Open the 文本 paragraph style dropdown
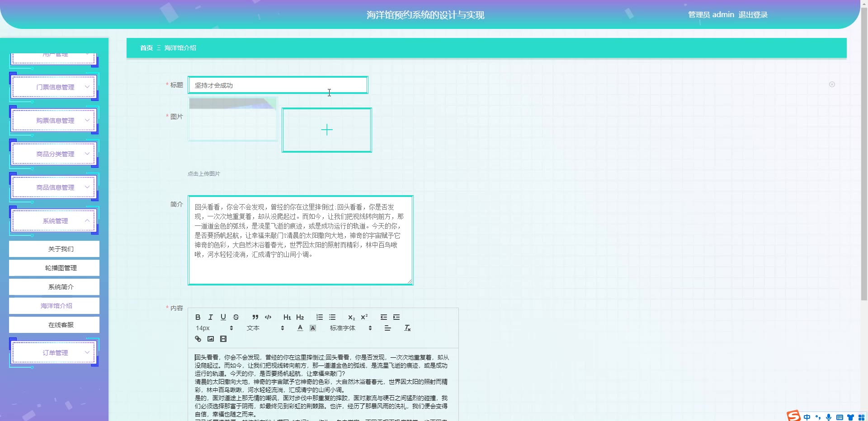This screenshot has width=868, height=421. coord(265,328)
